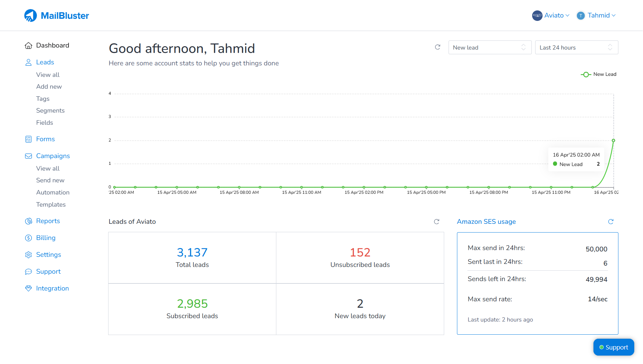Viewport: 643px width, 364px height.
Task: Click the Integration puzzle icon
Action: pos(28,288)
